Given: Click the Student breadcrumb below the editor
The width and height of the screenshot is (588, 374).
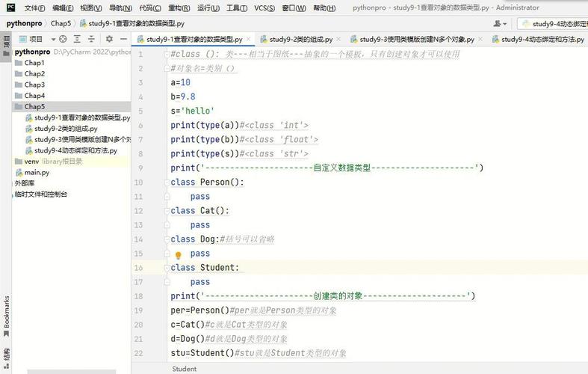Looking at the screenshot, I should 184,369.
